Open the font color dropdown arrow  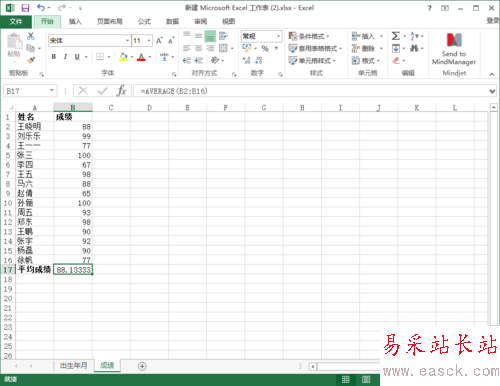click(150, 57)
